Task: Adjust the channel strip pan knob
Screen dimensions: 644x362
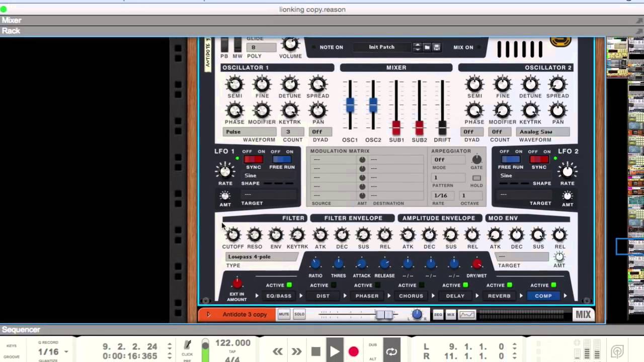Action: pos(417,315)
